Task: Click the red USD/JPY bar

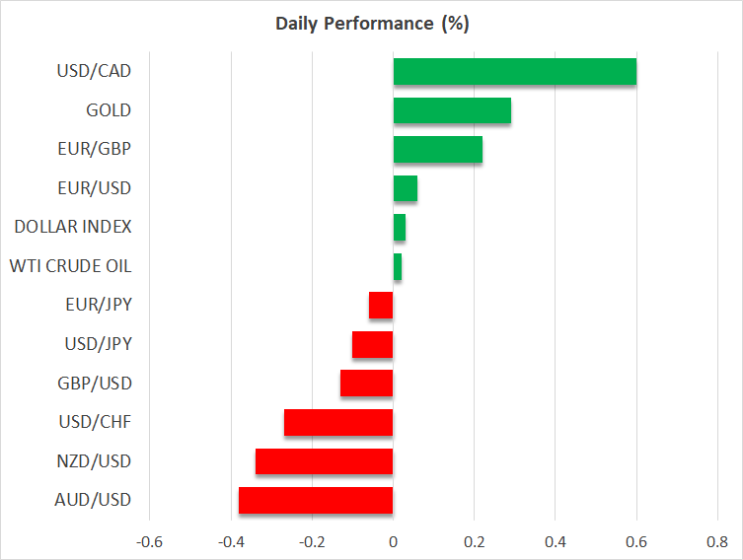Action: pos(373,344)
